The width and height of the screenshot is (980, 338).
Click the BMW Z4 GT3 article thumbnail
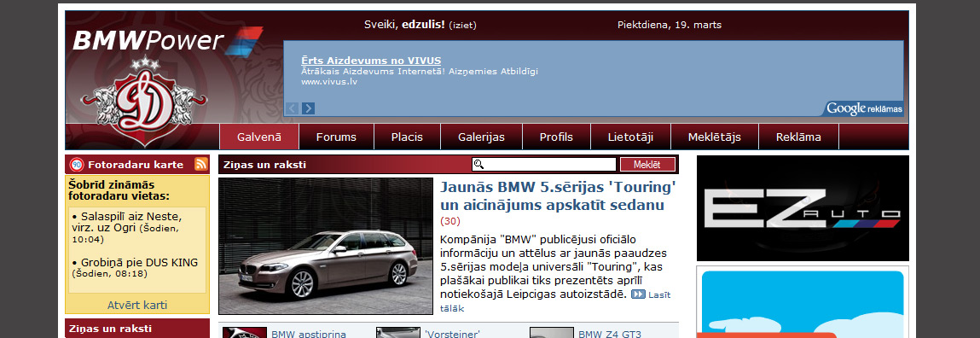tap(551, 333)
